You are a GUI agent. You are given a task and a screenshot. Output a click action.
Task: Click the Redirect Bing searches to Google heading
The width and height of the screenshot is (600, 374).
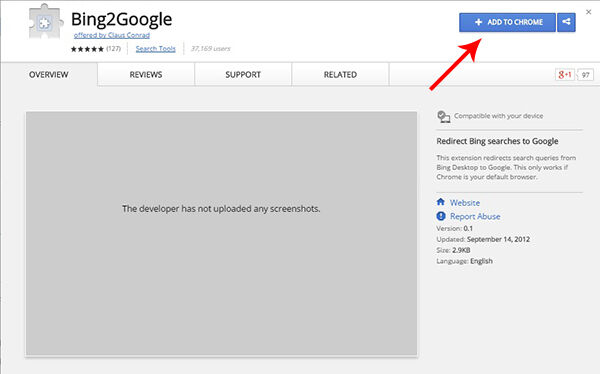[x=497, y=141]
